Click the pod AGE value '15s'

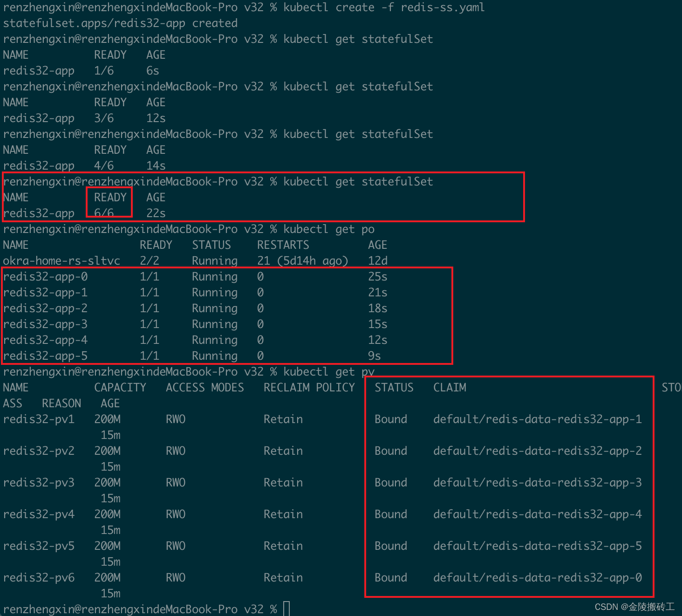click(x=378, y=324)
